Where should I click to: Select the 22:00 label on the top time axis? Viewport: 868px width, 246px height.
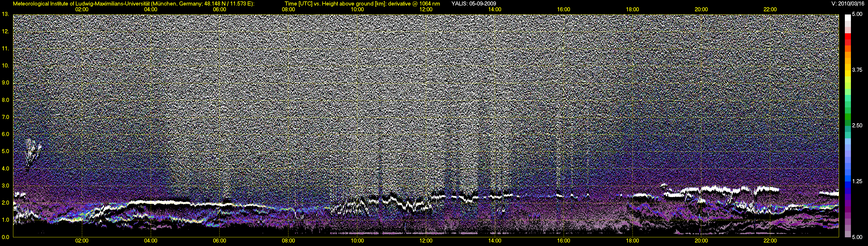tap(770, 10)
